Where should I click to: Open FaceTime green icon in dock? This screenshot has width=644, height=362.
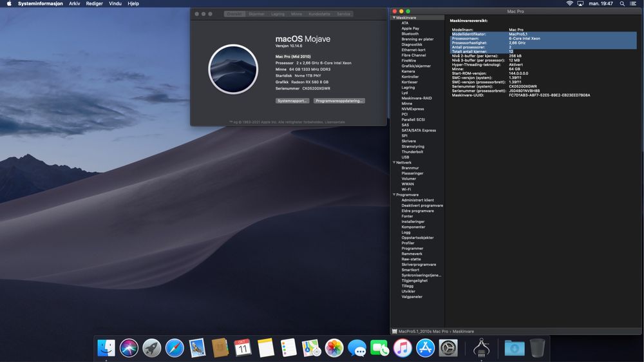pos(379,348)
